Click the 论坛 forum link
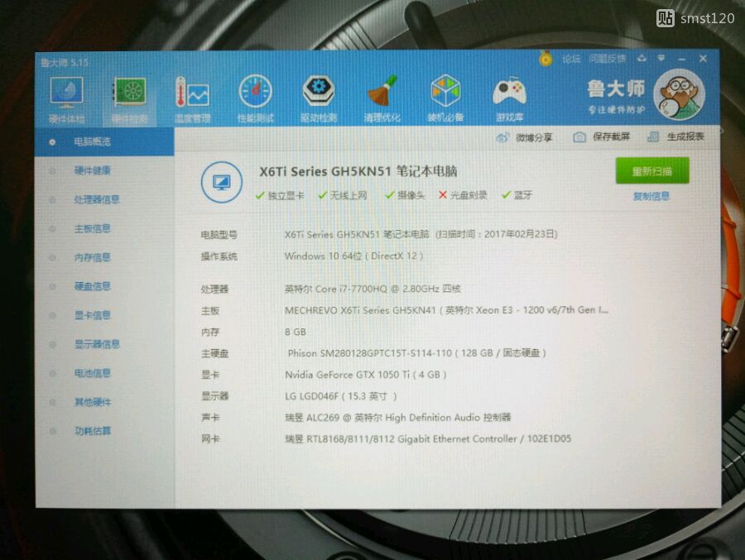The height and width of the screenshot is (560, 745). point(571,59)
